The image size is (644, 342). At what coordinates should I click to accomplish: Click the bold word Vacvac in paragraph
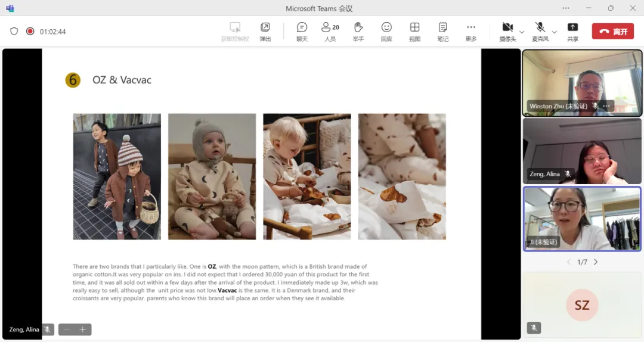tap(227, 290)
